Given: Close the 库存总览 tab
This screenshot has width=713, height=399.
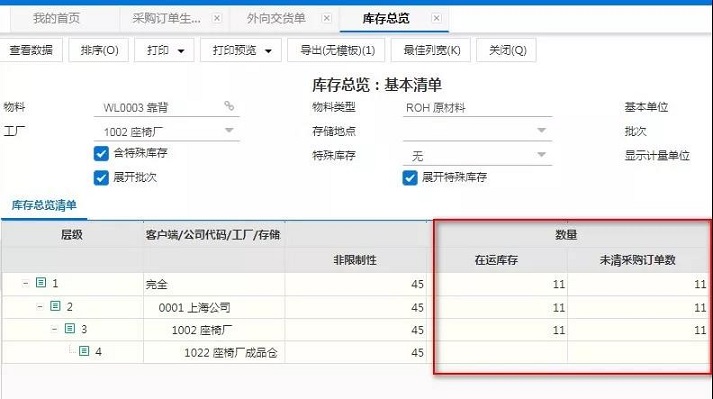Looking at the screenshot, I should click(x=436, y=18).
